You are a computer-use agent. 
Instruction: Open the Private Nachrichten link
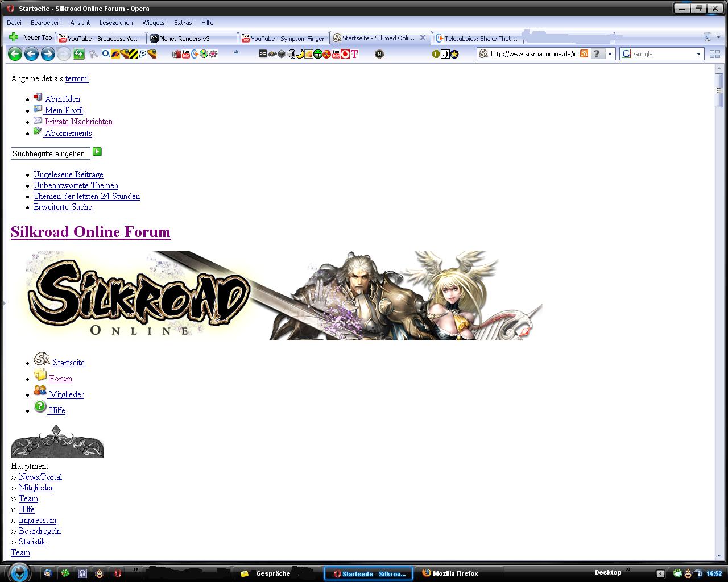[78, 122]
